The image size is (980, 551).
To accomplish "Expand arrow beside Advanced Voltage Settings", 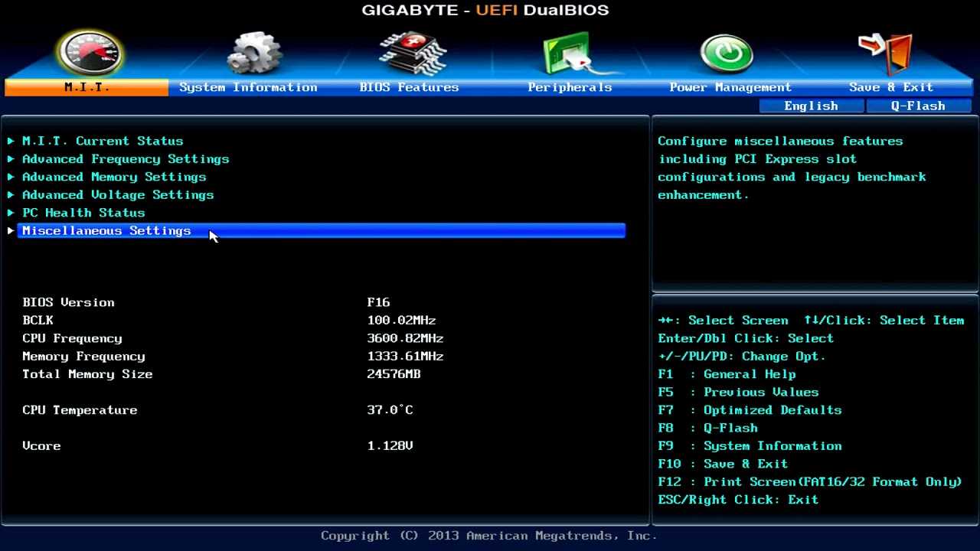I will (x=11, y=195).
